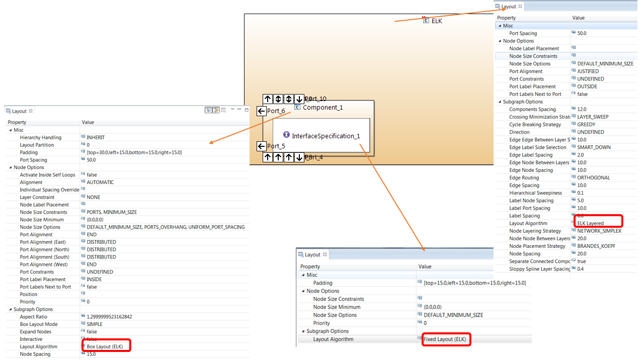Click Property column header in bottom panel

(x=356, y=266)
